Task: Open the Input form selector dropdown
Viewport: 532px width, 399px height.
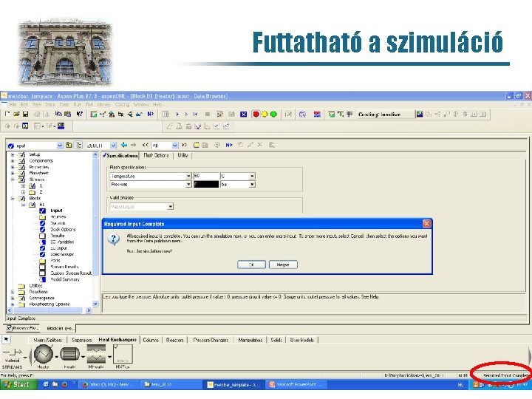Action: (x=60, y=146)
